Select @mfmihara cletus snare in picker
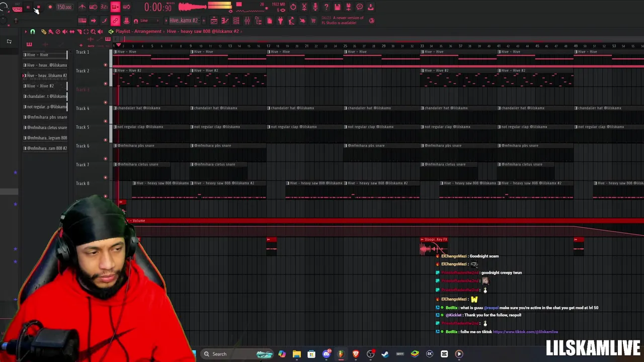Image resolution: width=644 pixels, height=362 pixels. pos(45,128)
